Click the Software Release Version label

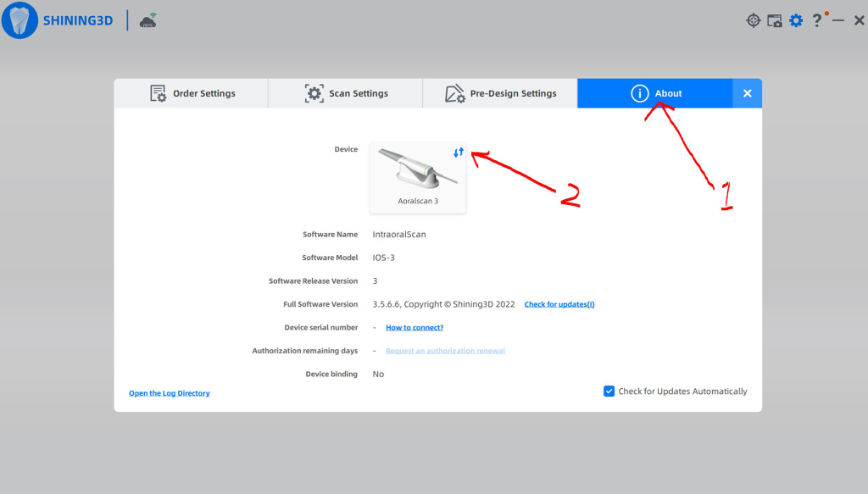314,281
